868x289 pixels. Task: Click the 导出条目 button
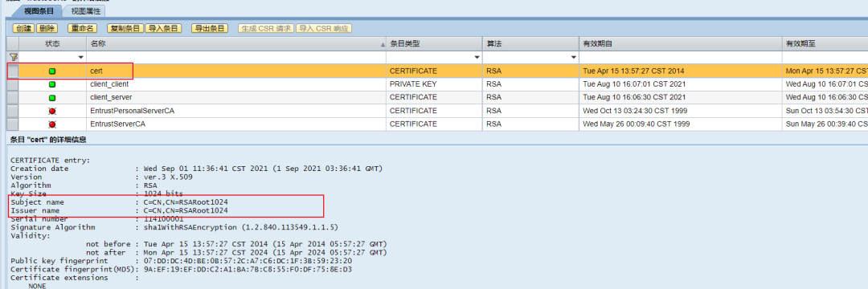(209, 28)
